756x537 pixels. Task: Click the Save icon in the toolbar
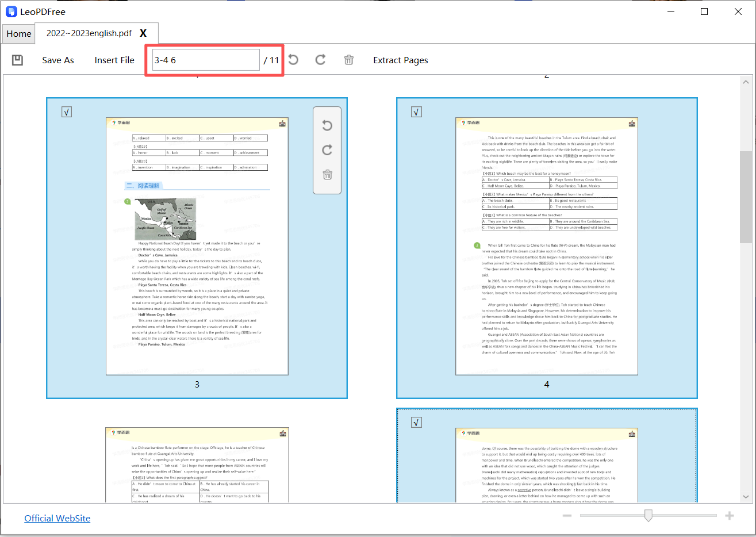click(x=17, y=60)
